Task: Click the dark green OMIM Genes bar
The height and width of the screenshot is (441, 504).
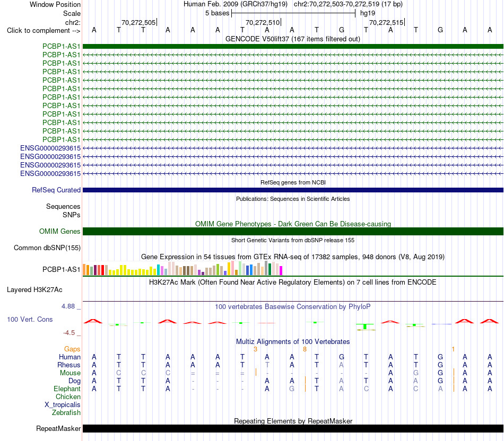Action: coord(293,231)
